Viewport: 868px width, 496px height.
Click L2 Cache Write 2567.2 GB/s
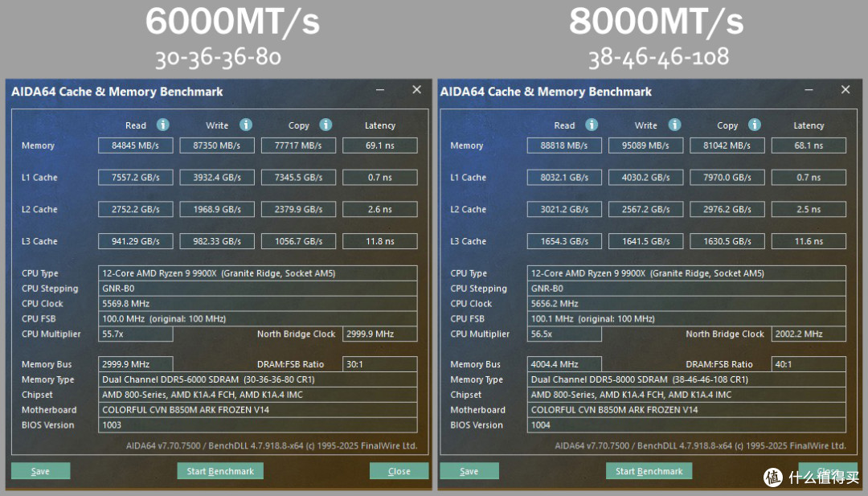coord(645,209)
